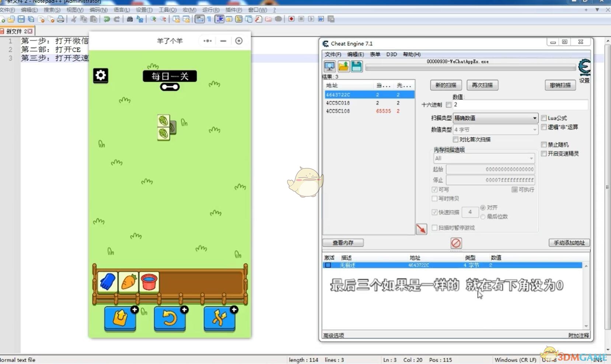
Task: Open the 帮助(H) menu in Cheat Engine
Action: tap(412, 54)
